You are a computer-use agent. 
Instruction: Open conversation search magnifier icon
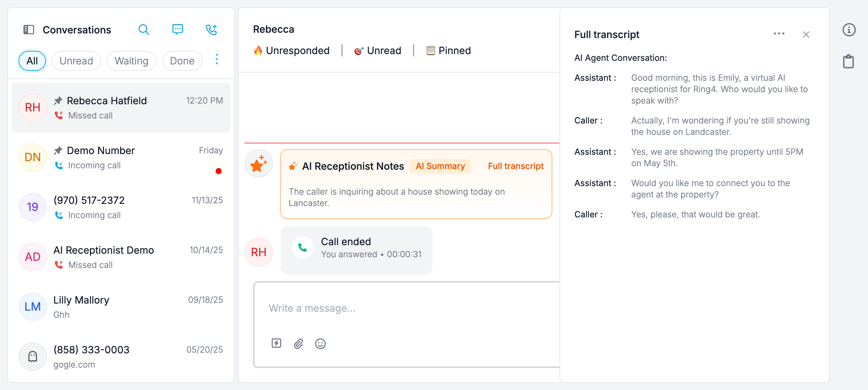coord(144,30)
